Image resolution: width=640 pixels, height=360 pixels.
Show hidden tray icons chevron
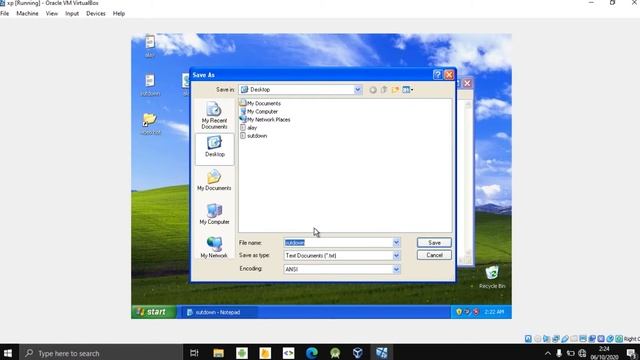coord(548,353)
